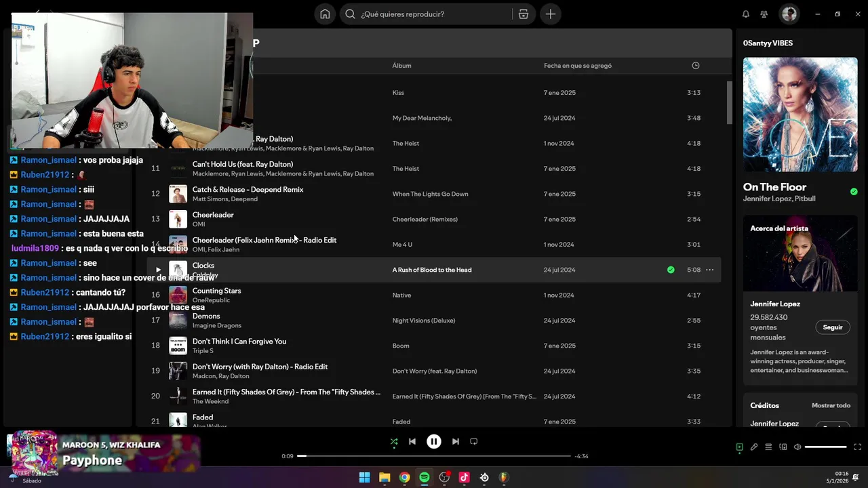Open the play queue icon
The image size is (868, 488).
coord(768,447)
